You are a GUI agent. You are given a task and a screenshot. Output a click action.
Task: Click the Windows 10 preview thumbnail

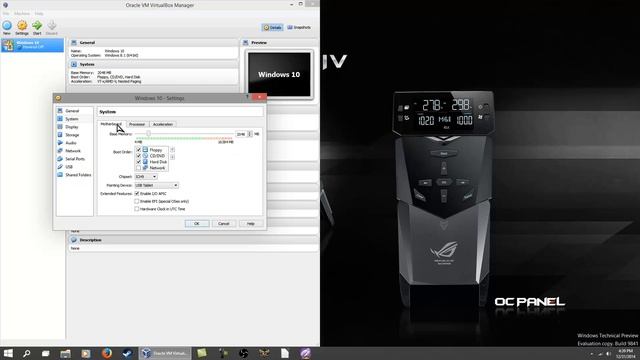(279, 74)
